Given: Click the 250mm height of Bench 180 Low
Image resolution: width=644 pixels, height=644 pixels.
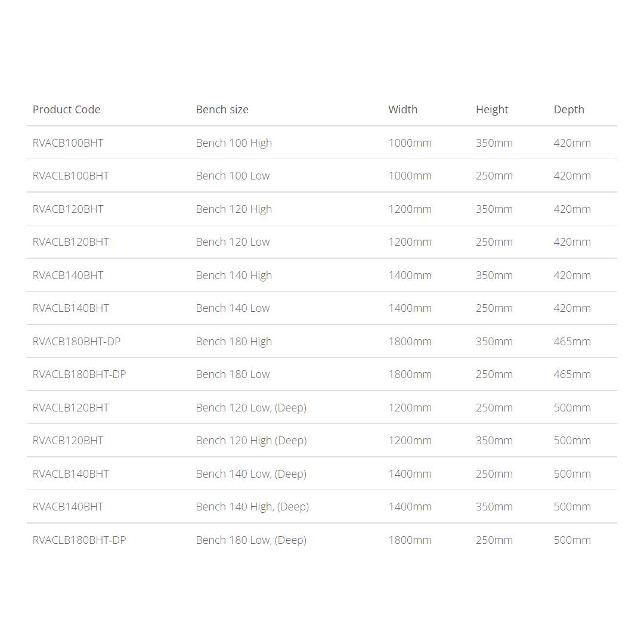Looking at the screenshot, I should tap(494, 374).
